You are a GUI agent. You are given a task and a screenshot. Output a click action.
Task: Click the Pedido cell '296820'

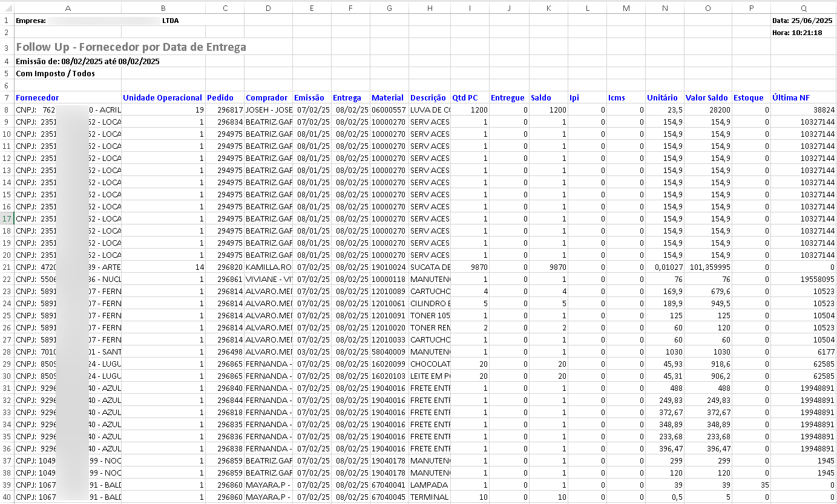click(x=225, y=267)
